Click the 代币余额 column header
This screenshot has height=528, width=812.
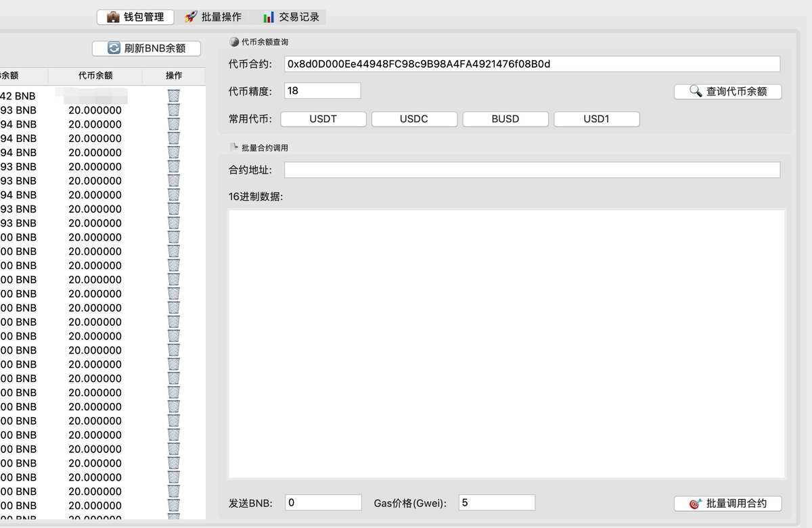pyautogui.click(x=95, y=76)
